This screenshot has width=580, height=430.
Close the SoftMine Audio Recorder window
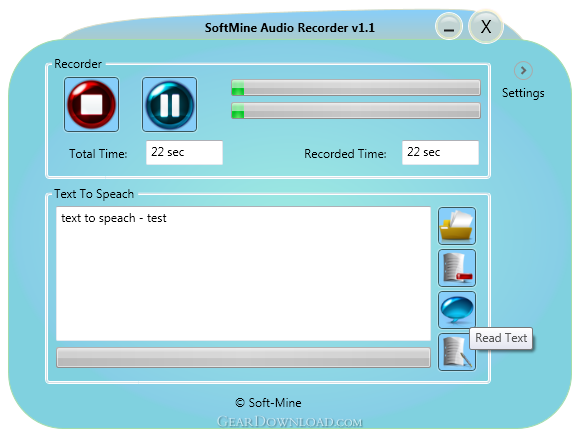click(x=486, y=27)
